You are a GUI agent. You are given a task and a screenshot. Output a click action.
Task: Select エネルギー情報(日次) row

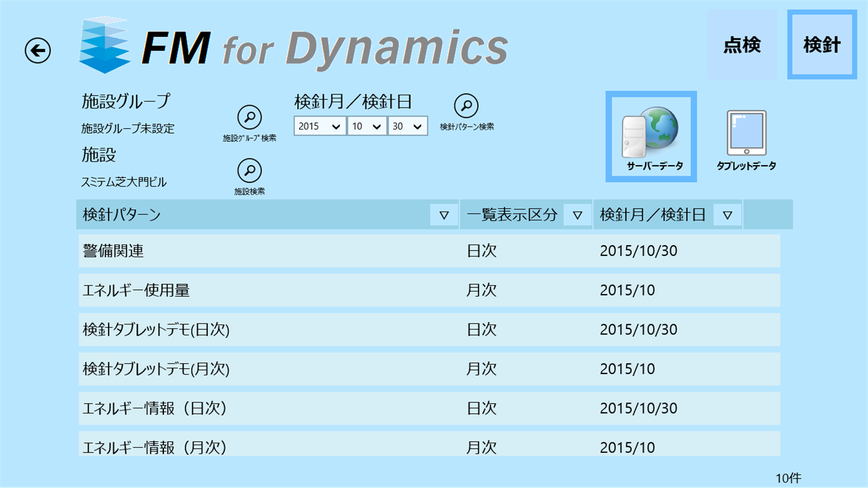pos(429,408)
